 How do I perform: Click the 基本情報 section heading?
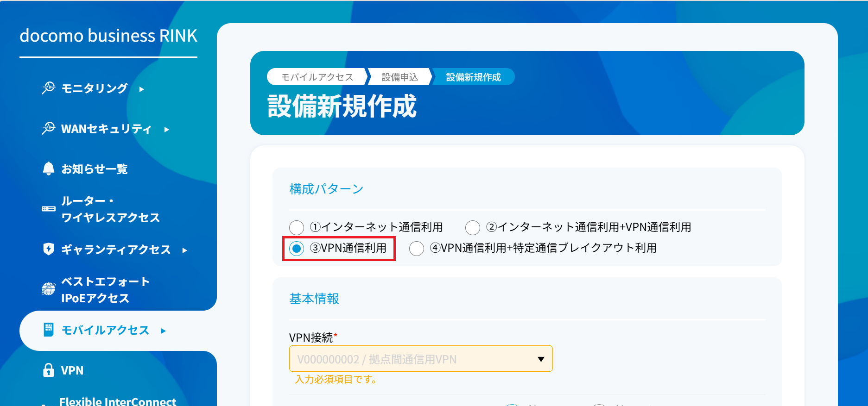[x=314, y=299]
